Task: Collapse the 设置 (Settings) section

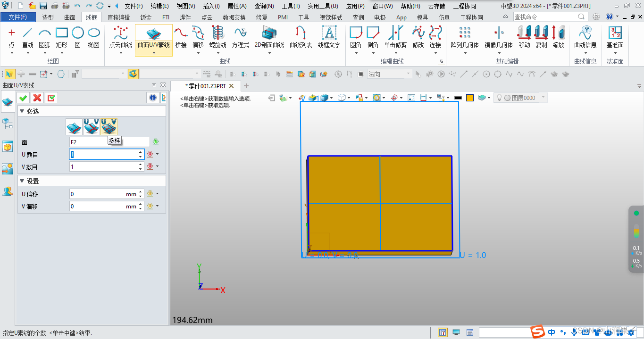Action: pyautogui.click(x=22, y=181)
